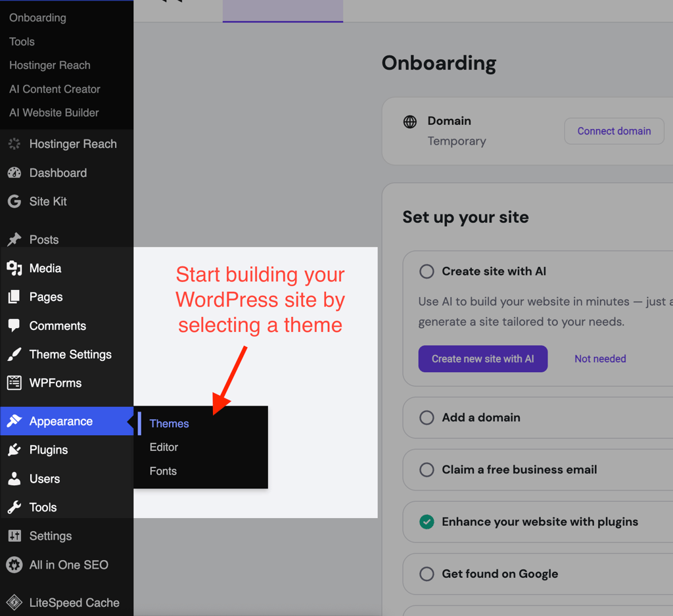Click Create new site with AI button
673x616 pixels.
tap(483, 359)
